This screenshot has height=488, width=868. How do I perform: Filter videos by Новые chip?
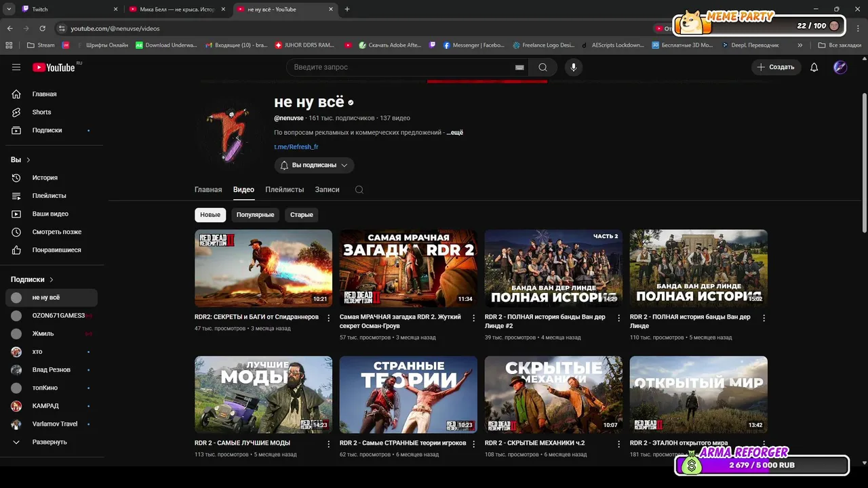tap(210, 215)
